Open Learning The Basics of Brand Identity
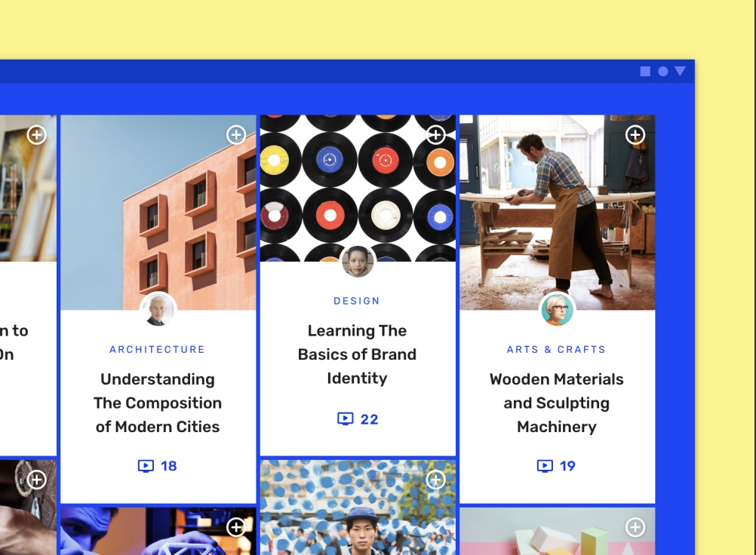Screen dimensions: 756x555 tap(357, 354)
